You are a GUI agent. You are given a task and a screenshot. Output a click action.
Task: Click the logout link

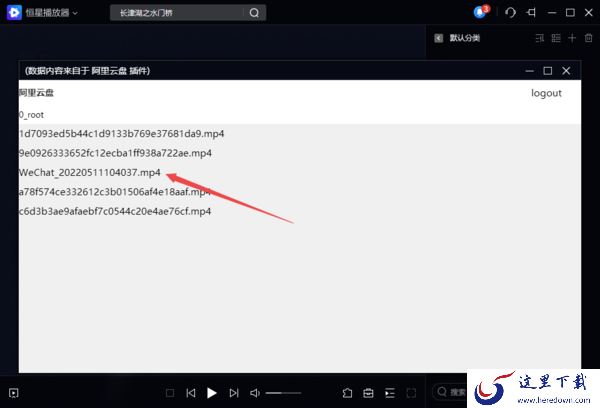point(546,93)
